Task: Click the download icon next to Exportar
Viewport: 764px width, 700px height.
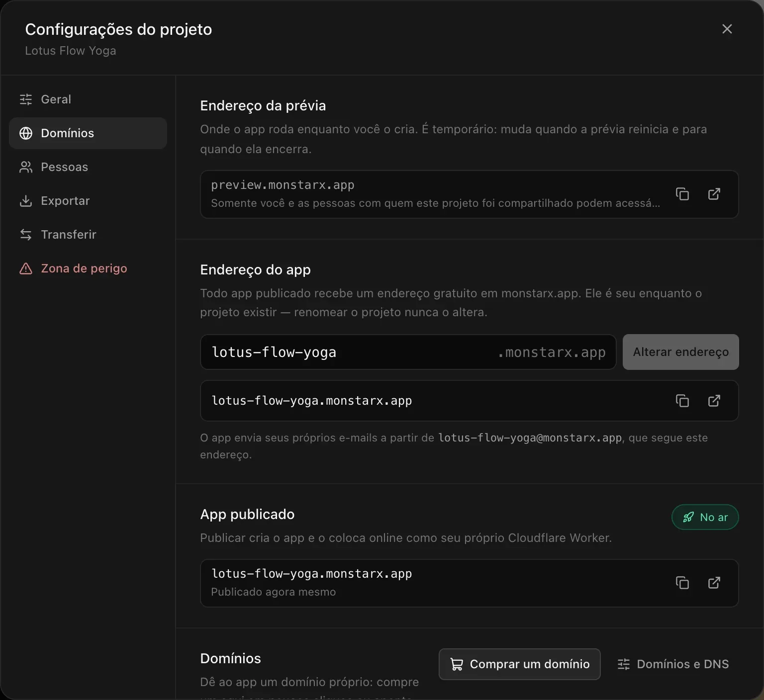Action: tap(26, 201)
